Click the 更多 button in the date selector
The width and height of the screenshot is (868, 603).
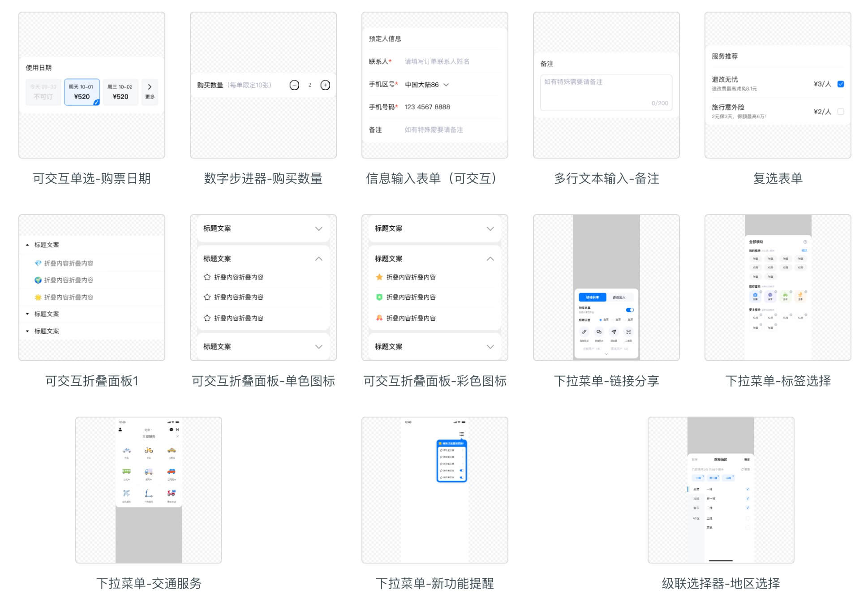click(150, 92)
